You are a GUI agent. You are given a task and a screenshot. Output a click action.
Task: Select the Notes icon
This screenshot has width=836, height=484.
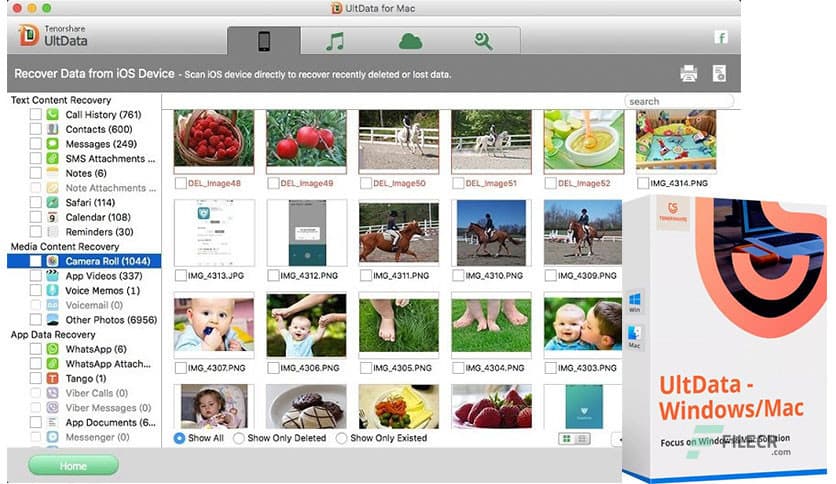pyautogui.click(x=52, y=173)
